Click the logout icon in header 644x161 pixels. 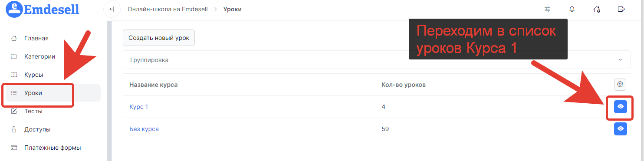pos(621,9)
